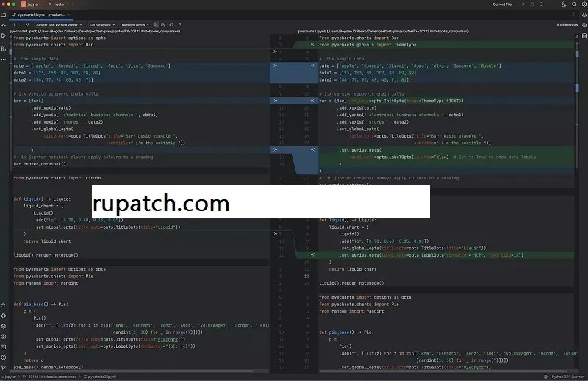Apply Liquid set_series_opts line to left
Viewport: 588px width, 381px height.
tap(312, 255)
